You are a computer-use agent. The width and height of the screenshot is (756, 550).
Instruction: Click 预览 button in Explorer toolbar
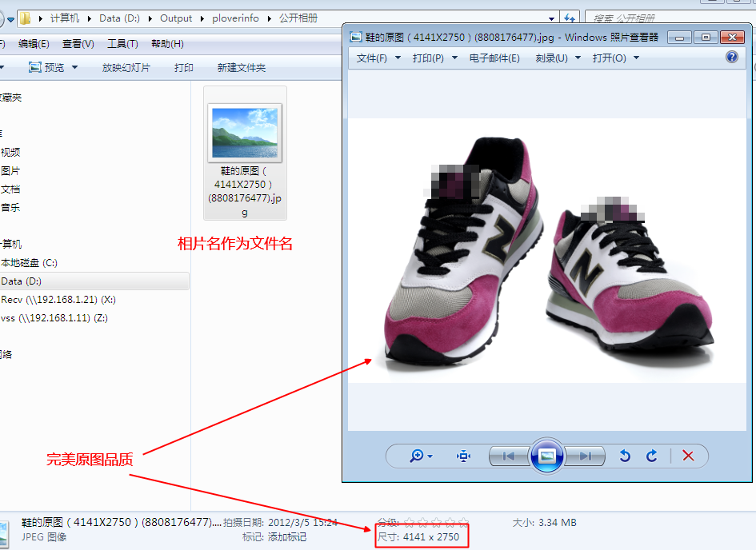(46, 67)
